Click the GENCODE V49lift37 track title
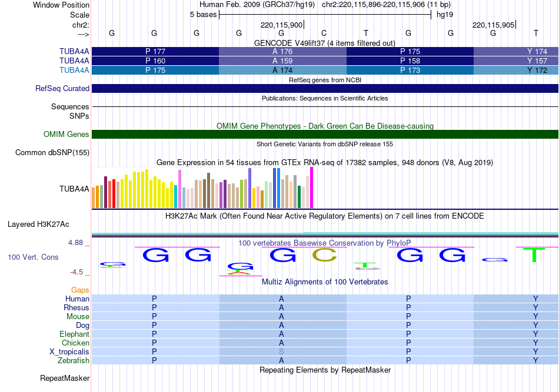The image size is (559, 392). click(325, 43)
